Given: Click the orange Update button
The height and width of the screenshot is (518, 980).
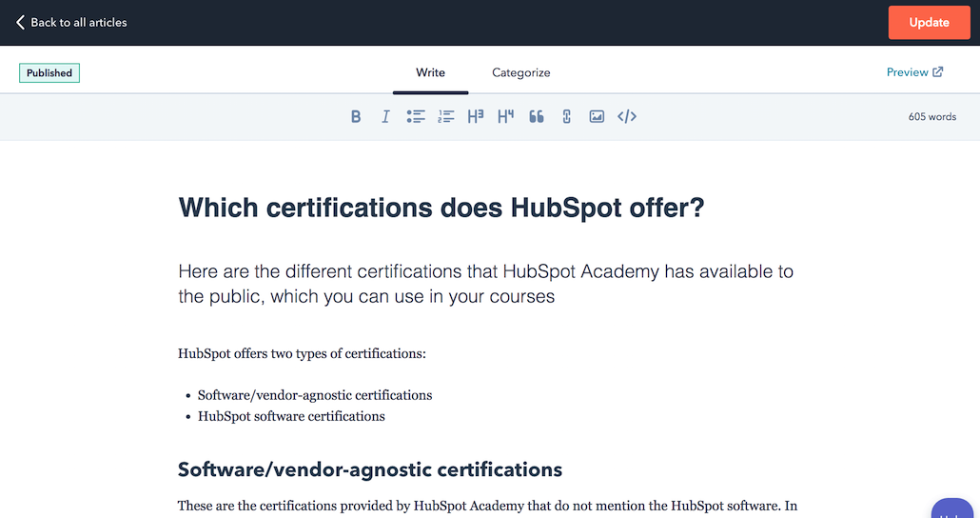Looking at the screenshot, I should [x=930, y=23].
